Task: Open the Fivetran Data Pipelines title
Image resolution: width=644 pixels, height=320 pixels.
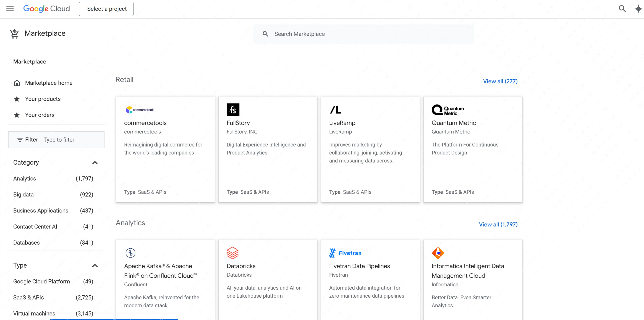Action: pyautogui.click(x=359, y=266)
